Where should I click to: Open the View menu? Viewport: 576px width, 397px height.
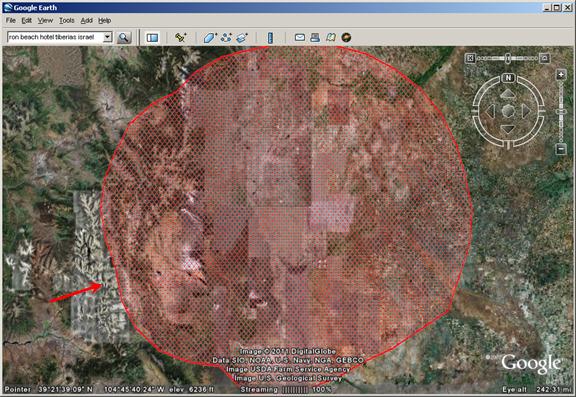[x=45, y=21]
